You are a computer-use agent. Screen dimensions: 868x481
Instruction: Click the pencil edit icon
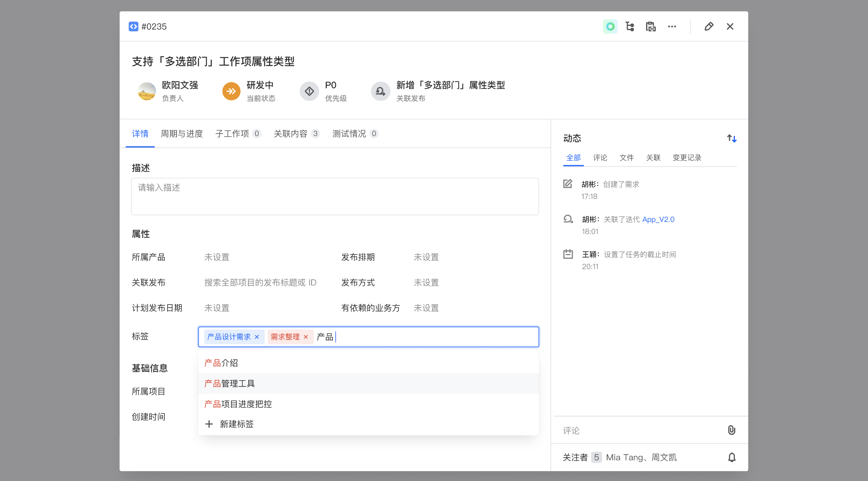pyautogui.click(x=709, y=26)
